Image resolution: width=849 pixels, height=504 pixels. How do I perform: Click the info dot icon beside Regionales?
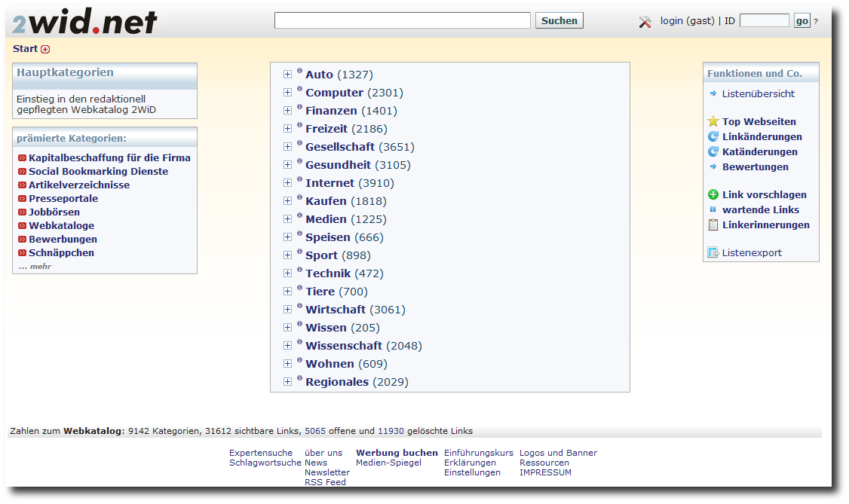[x=299, y=378]
